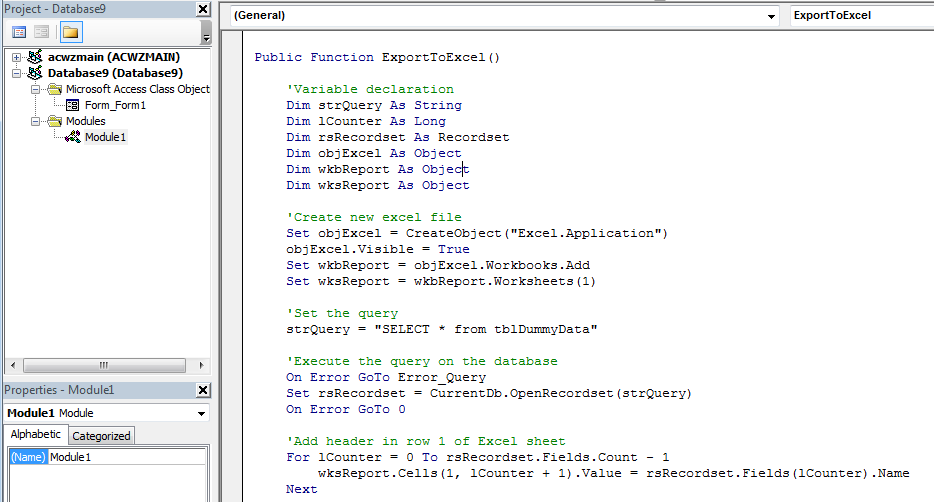Select Form_Form1 in project tree

point(116,105)
